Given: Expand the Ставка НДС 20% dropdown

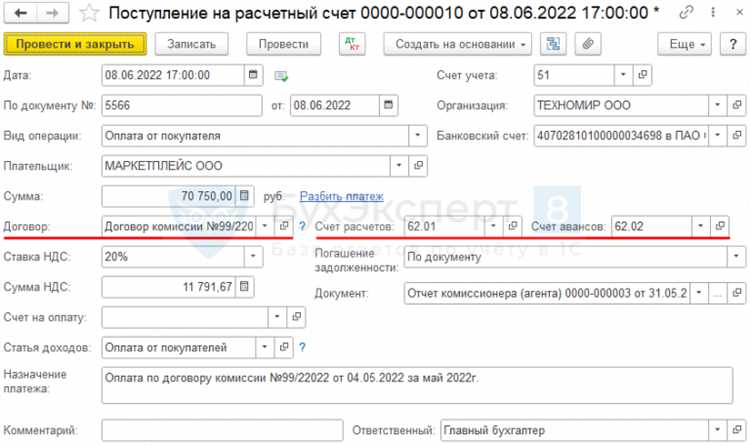Looking at the screenshot, I should (253, 256).
